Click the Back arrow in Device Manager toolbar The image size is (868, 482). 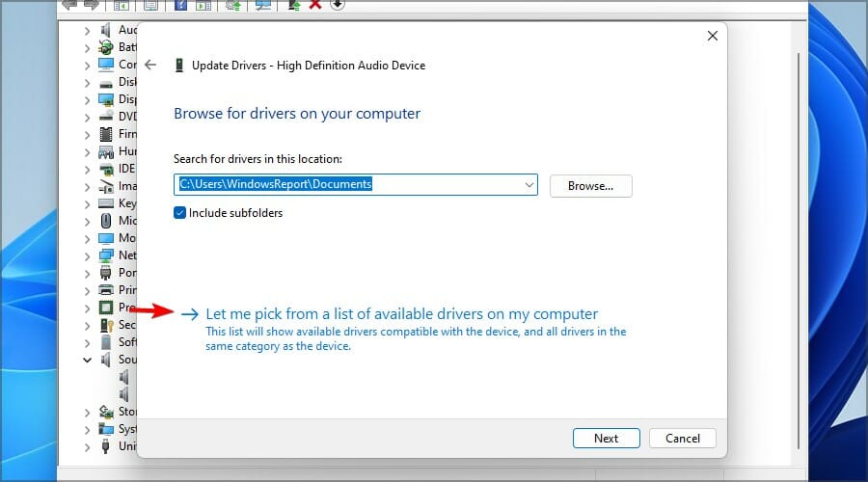pyautogui.click(x=69, y=5)
